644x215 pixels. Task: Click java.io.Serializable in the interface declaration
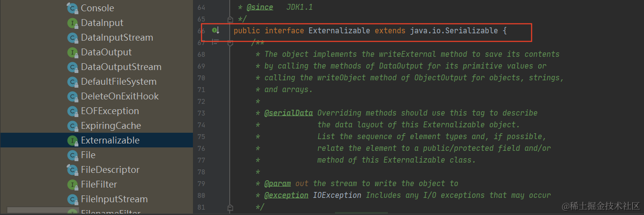pos(451,31)
